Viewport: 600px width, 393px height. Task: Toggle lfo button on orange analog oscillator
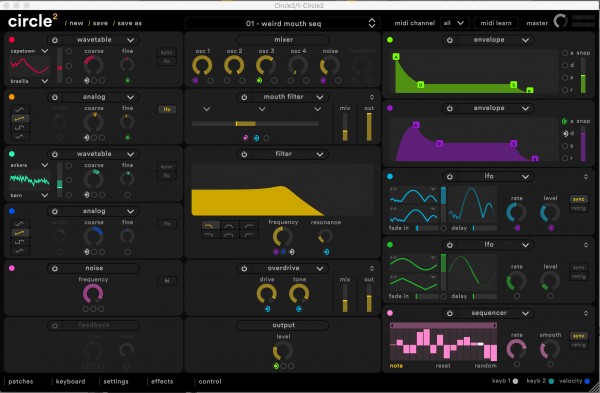click(x=167, y=109)
